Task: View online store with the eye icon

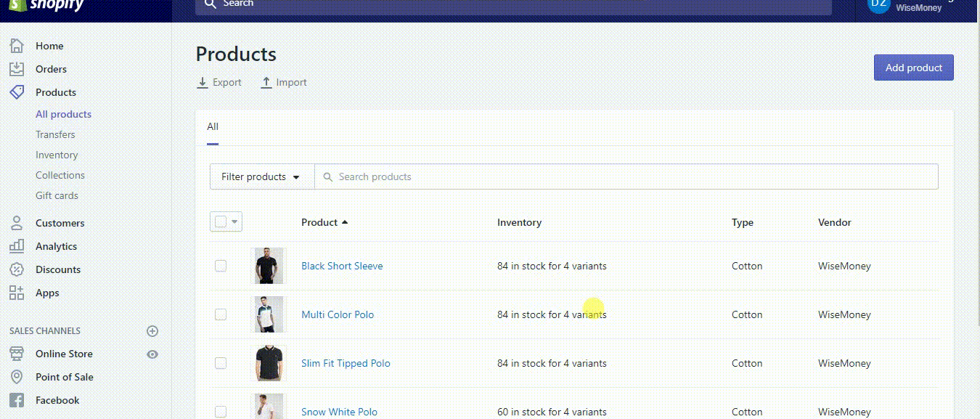Action: [x=152, y=354]
